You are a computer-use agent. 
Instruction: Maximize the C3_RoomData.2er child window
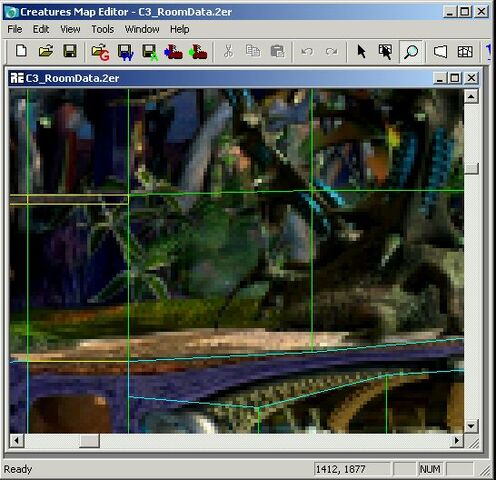click(x=454, y=78)
